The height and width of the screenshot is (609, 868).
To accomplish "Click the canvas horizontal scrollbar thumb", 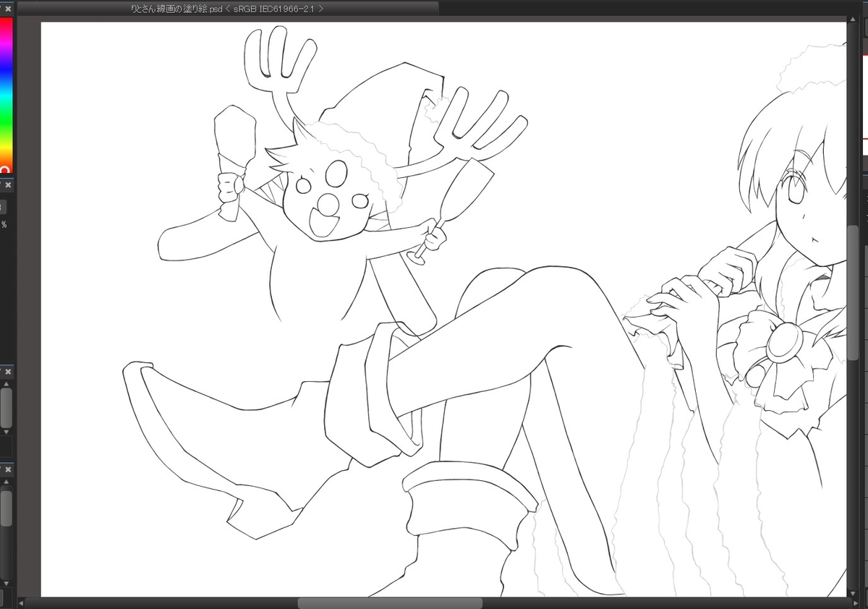I will pos(390,602).
